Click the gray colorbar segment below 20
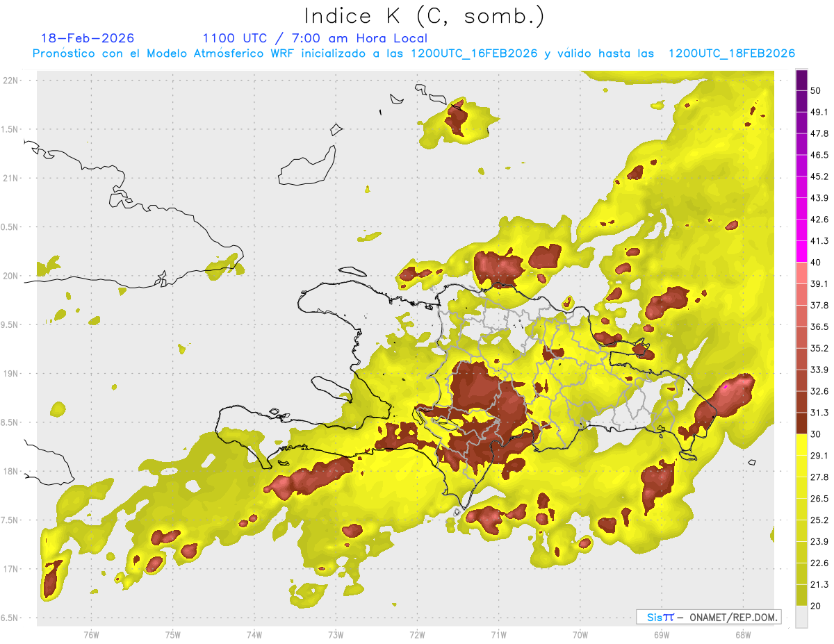The image size is (834, 644). (802, 616)
